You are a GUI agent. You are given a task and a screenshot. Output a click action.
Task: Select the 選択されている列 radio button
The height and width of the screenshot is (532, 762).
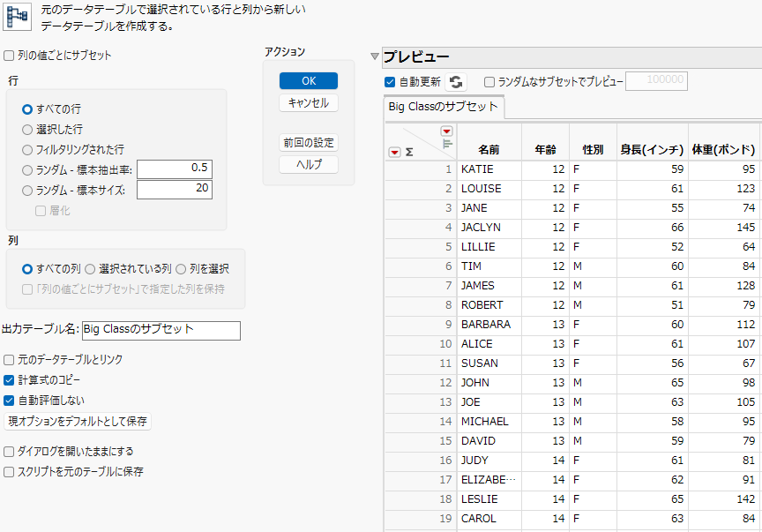coord(90,269)
